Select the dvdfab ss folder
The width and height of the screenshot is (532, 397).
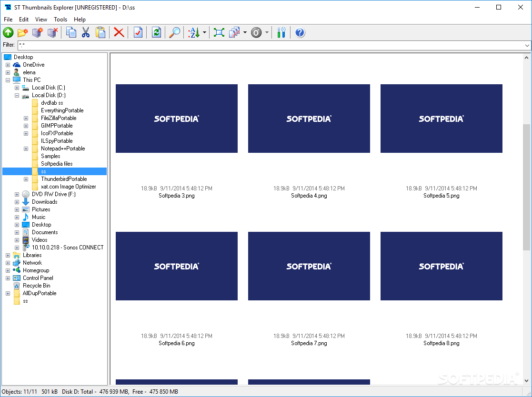coord(52,103)
